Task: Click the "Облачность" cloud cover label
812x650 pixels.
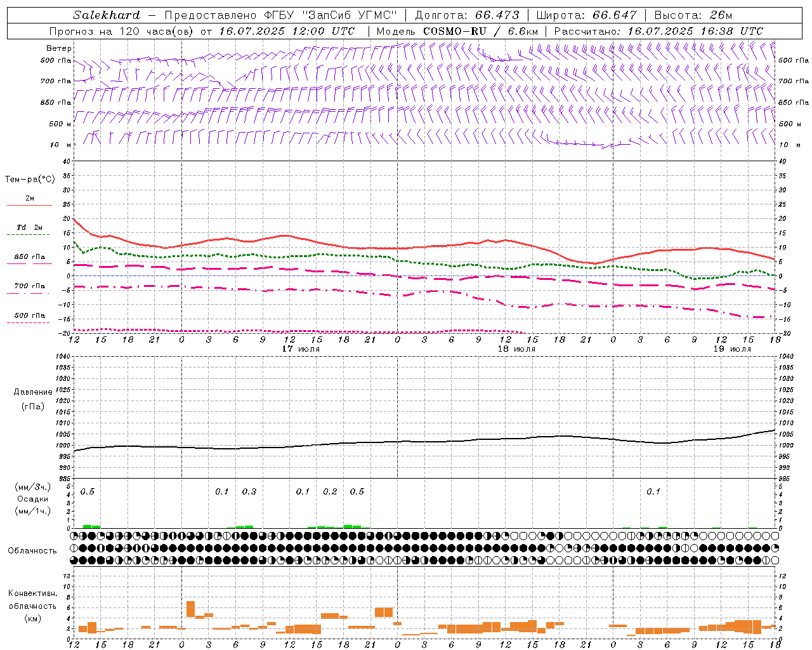Action: [x=32, y=551]
